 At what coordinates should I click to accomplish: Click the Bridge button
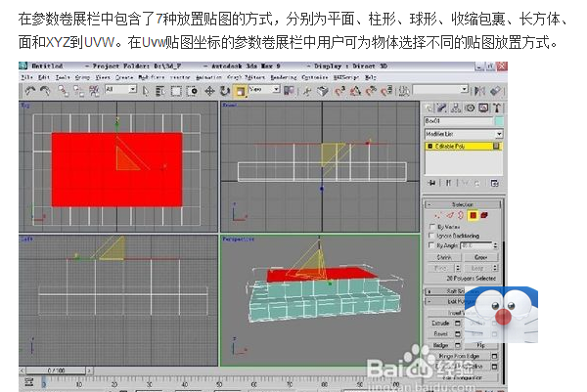pos(440,345)
